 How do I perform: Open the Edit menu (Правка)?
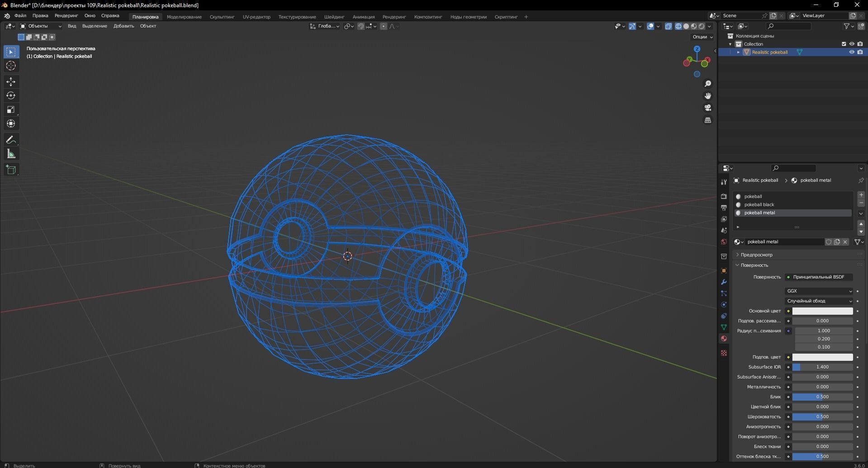(40, 16)
